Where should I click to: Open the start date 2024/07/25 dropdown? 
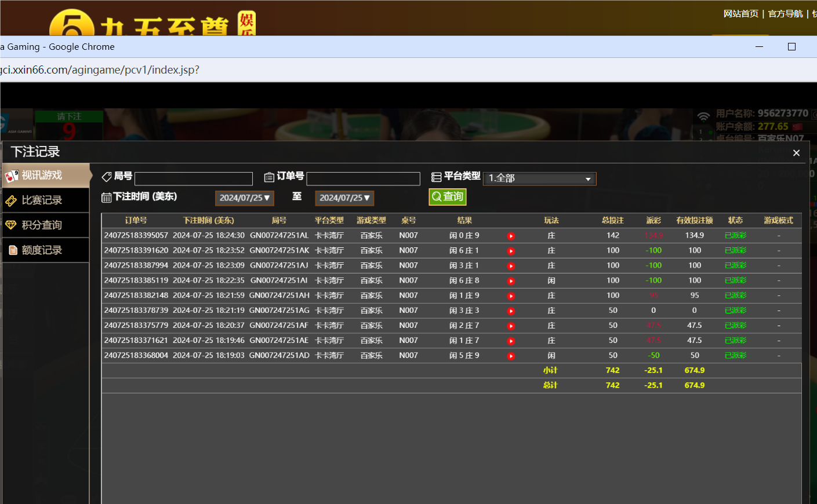tap(244, 198)
